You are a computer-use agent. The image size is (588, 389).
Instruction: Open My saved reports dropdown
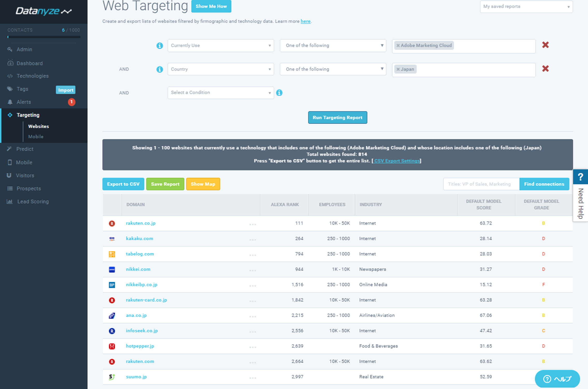pos(526,6)
